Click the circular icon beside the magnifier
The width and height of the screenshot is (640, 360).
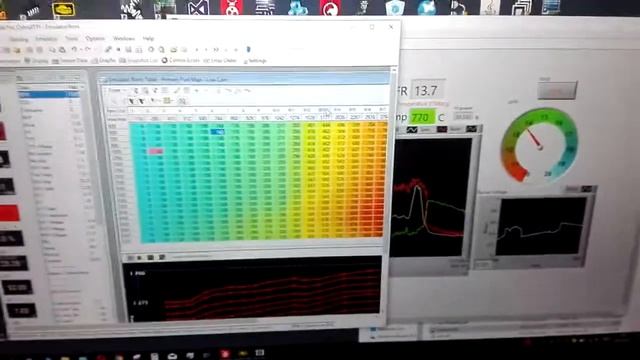coord(151,49)
